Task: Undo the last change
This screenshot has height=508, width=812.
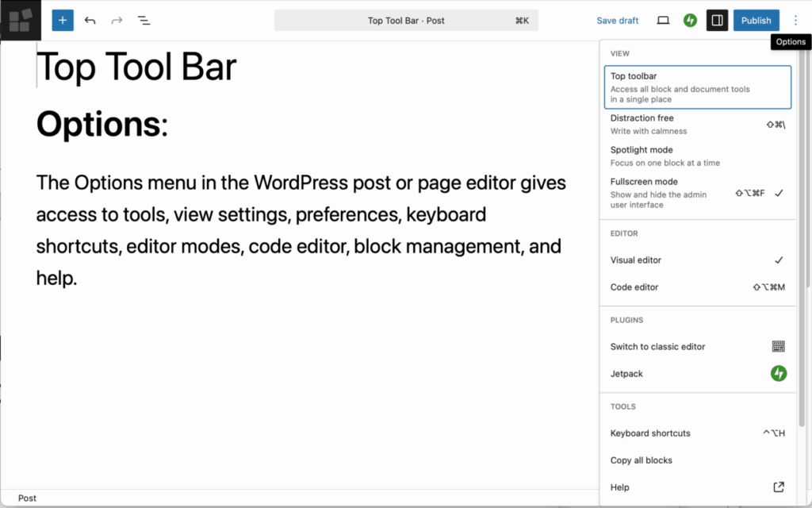Action: (90, 20)
